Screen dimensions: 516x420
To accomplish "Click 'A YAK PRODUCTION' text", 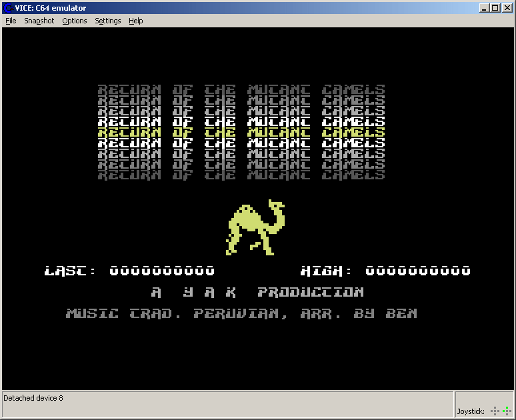I will [257, 292].
